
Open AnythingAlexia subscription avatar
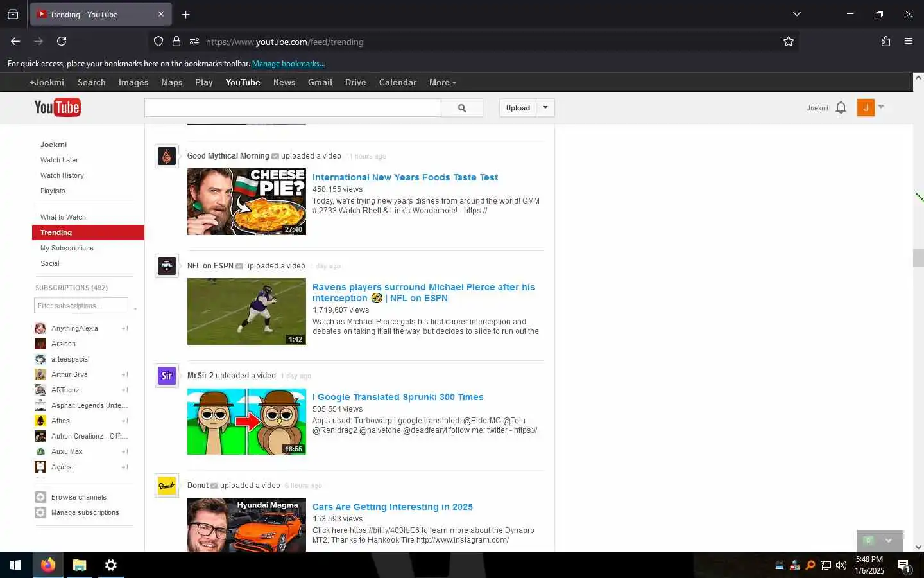[40, 328]
